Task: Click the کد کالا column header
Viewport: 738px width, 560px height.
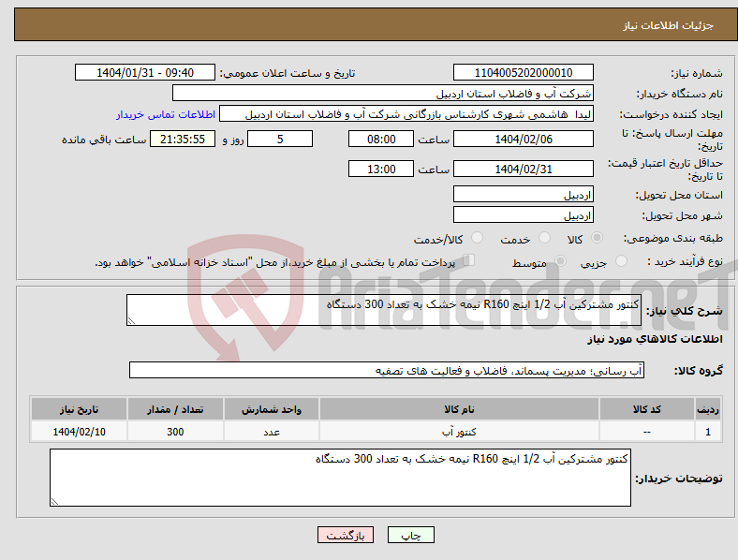Action: (x=647, y=409)
